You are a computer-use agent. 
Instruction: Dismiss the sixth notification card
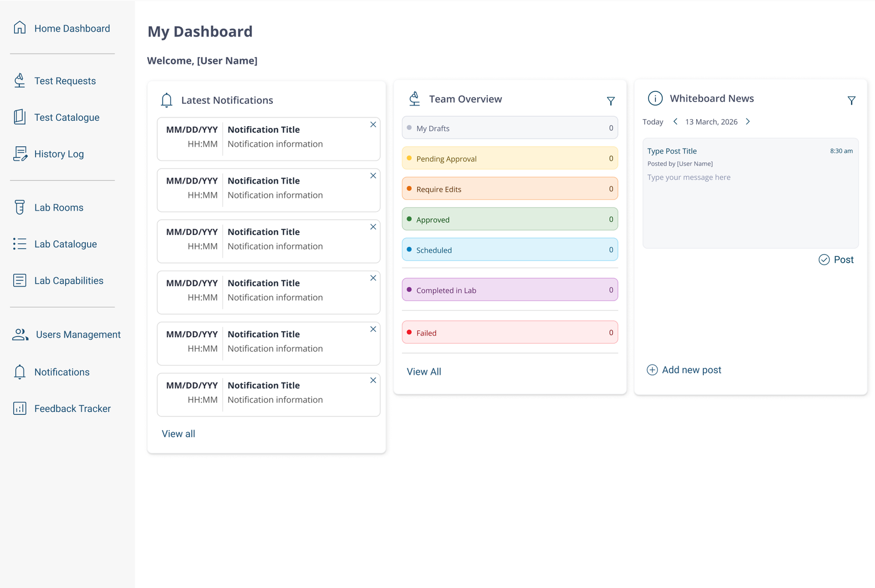click(x=373, y=380)
